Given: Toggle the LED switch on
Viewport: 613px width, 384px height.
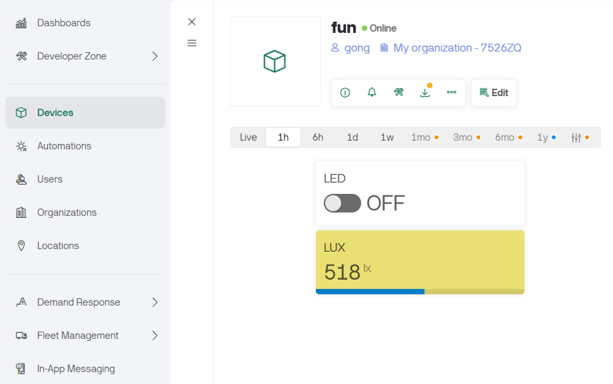Looking at the screenshot, I should tap(342, 203).
